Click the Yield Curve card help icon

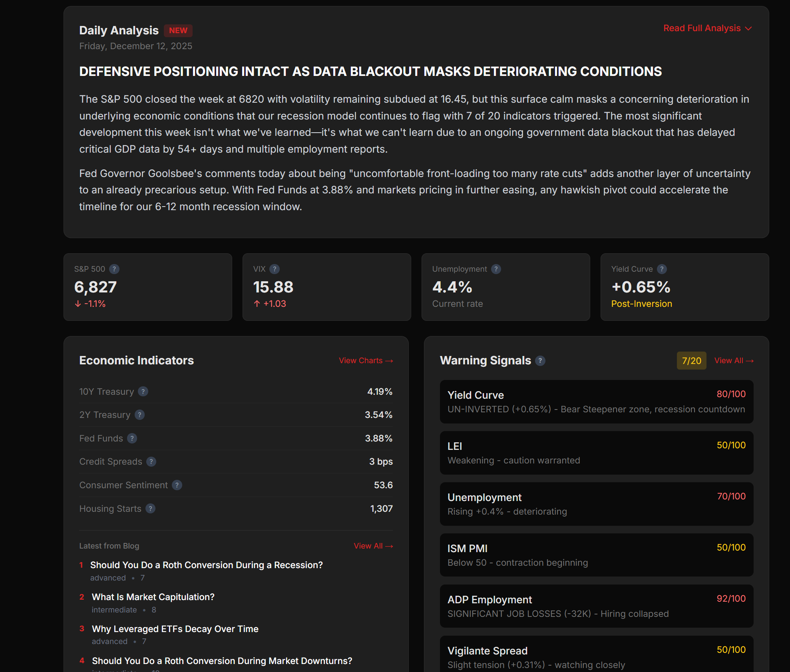click(x=662, y=269)
